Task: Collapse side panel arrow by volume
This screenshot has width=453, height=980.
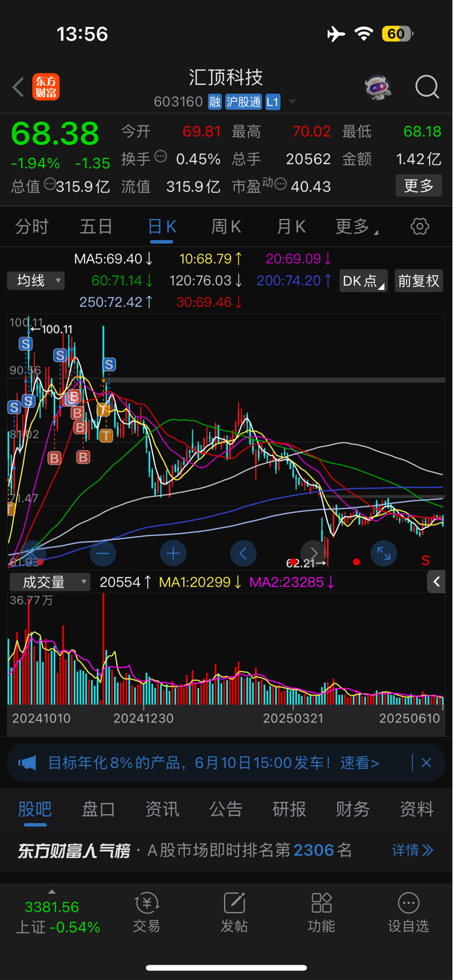Action: [436, 582]
